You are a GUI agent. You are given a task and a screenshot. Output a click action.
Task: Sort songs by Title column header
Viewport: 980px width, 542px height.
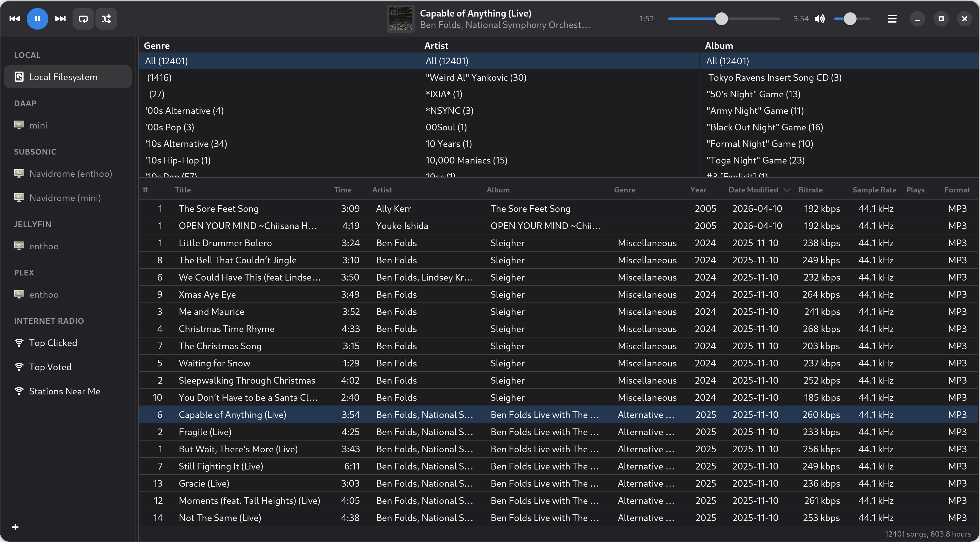251,190
